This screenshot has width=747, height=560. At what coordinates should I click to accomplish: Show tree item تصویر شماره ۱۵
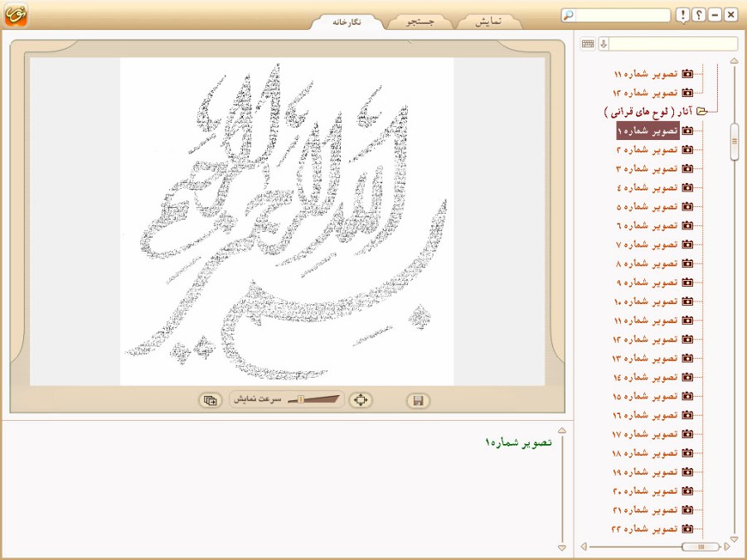(645, 396)
